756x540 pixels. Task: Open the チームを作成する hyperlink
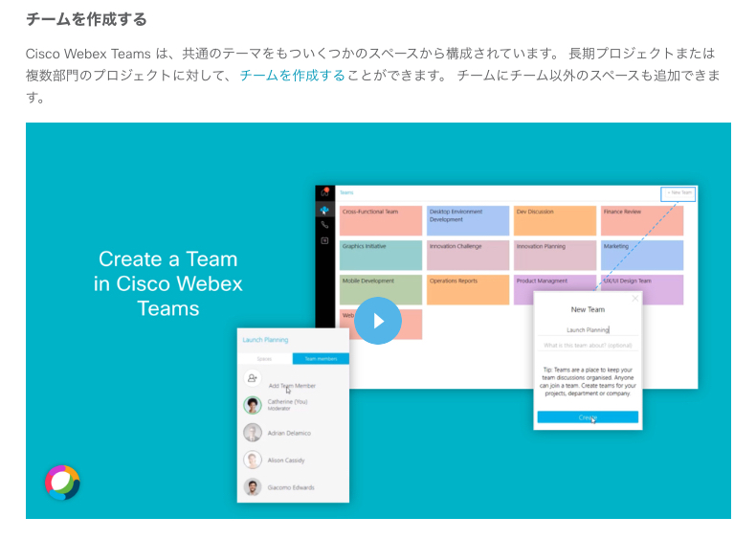tap(292, 76)
